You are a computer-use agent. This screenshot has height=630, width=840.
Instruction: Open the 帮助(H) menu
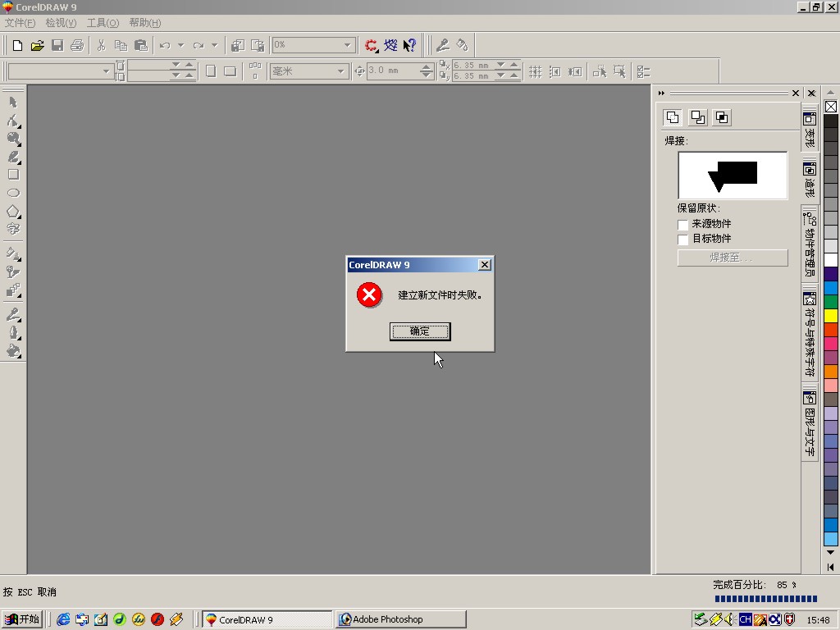(144, 23)
